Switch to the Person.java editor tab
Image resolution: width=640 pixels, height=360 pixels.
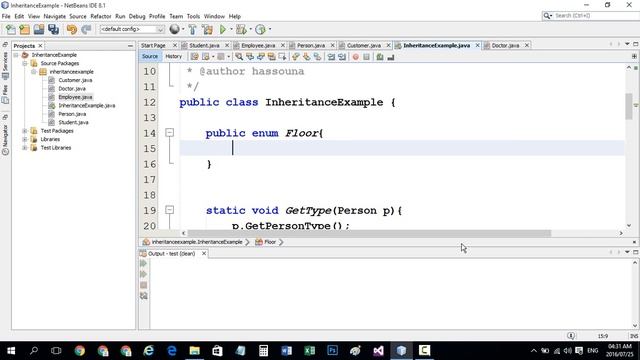(311, 45)
